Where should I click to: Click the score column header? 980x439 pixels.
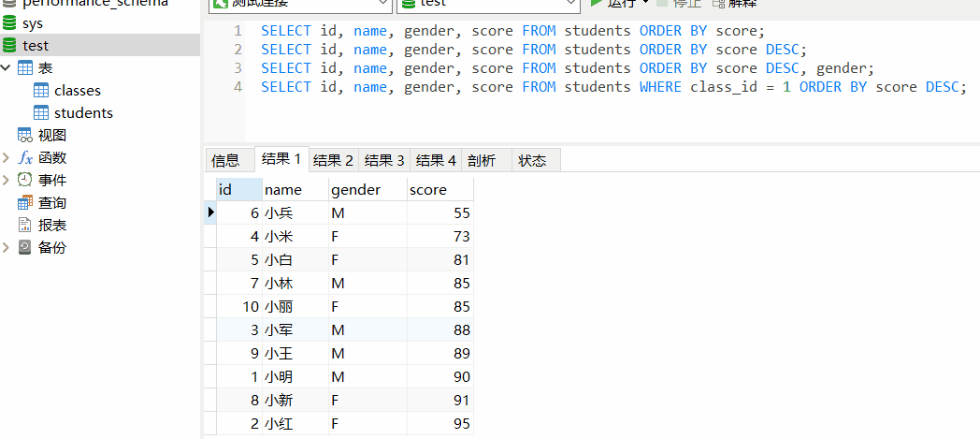pyautogui.click(x=440, y=189)
